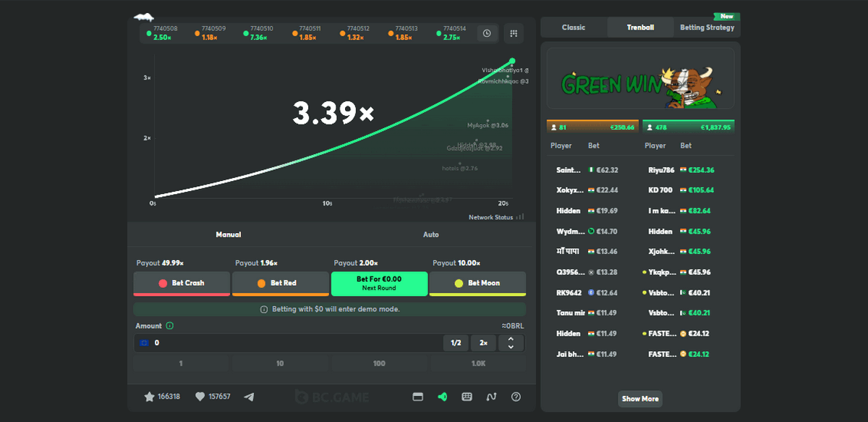Click the Amount info icon
Viewport: 868px width, 422px height.
170,326
